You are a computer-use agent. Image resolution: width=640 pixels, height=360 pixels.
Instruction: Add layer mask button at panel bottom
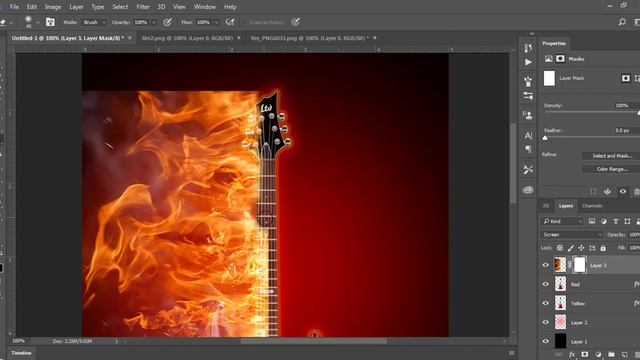click(x=585, y=354)
